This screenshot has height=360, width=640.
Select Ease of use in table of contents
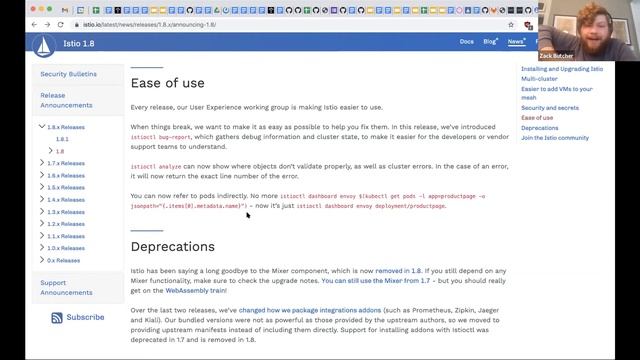(x=537, y=118)
